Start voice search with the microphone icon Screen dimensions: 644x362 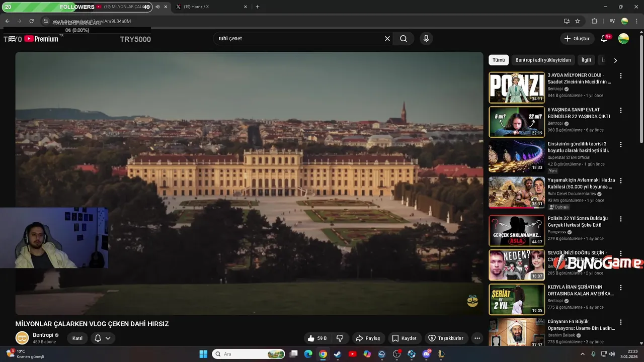point(426,39)
